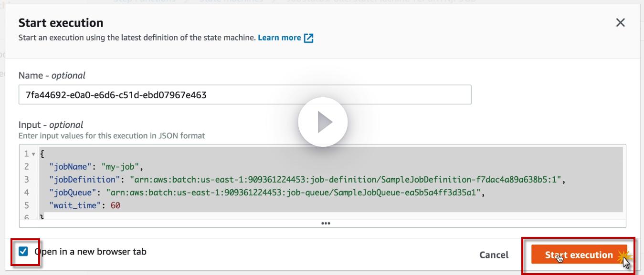The width and height of the screenshot is (644, 275).
Task: Select line number 3 in the gutter
Action: tap(27, 180)
